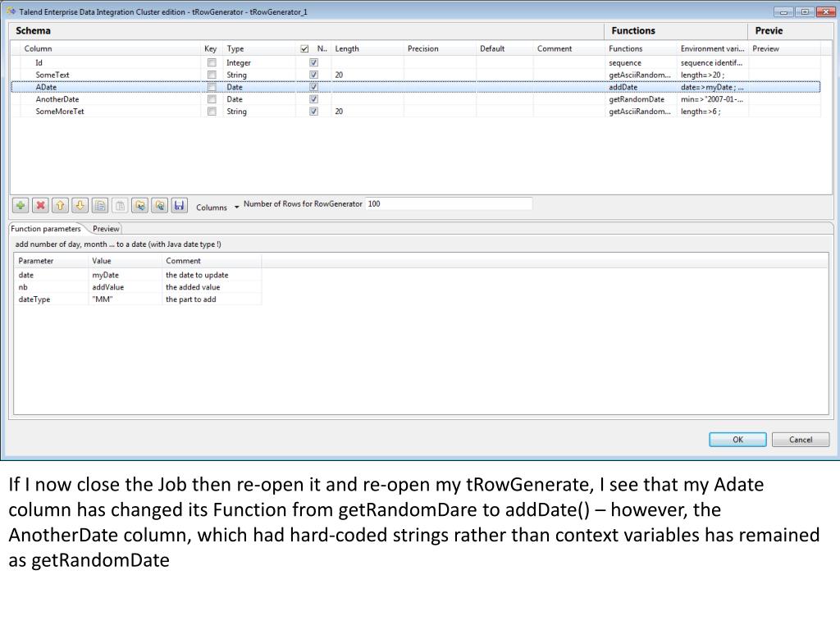The width and height of the screenshot is (840, 630).
Task: Tick the Key checkbox for Id row
Action: tap(212, 62)
